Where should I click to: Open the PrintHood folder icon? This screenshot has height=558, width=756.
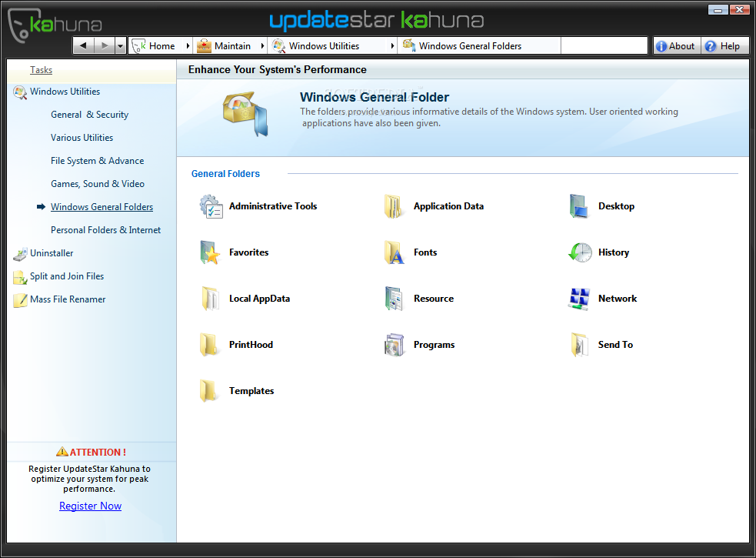click(208, 345)
